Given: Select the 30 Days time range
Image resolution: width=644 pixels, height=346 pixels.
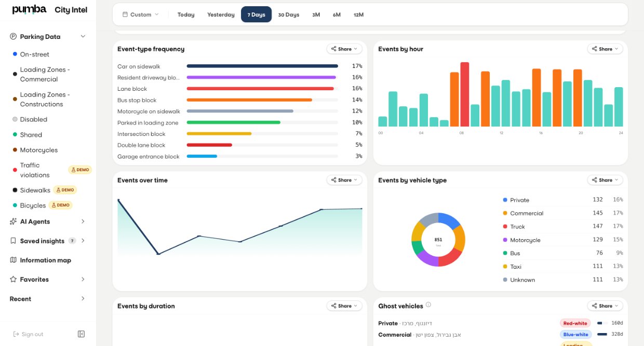Looking at the screenshot, I should (289, 15).
